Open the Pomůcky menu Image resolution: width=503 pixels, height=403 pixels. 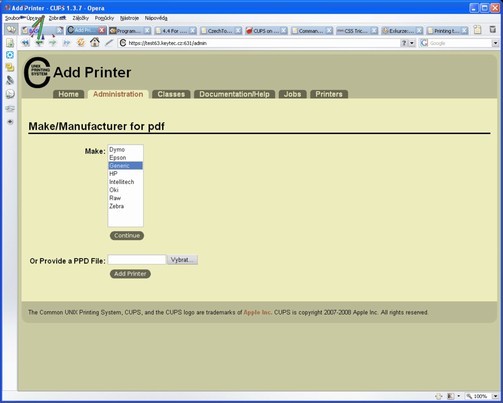(x=104, y=18)
